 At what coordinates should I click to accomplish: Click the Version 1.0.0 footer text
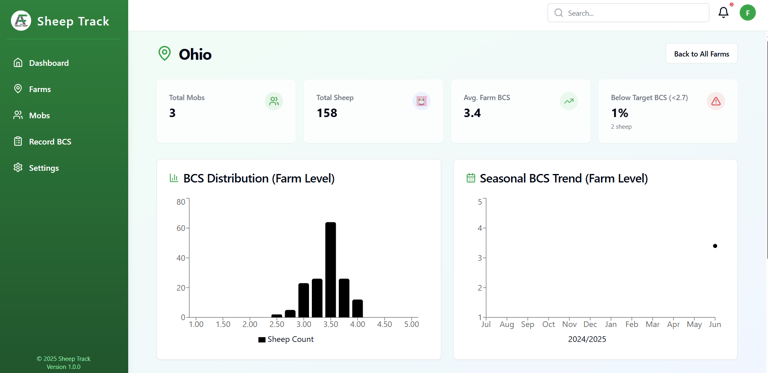click(x=64, y=367)
